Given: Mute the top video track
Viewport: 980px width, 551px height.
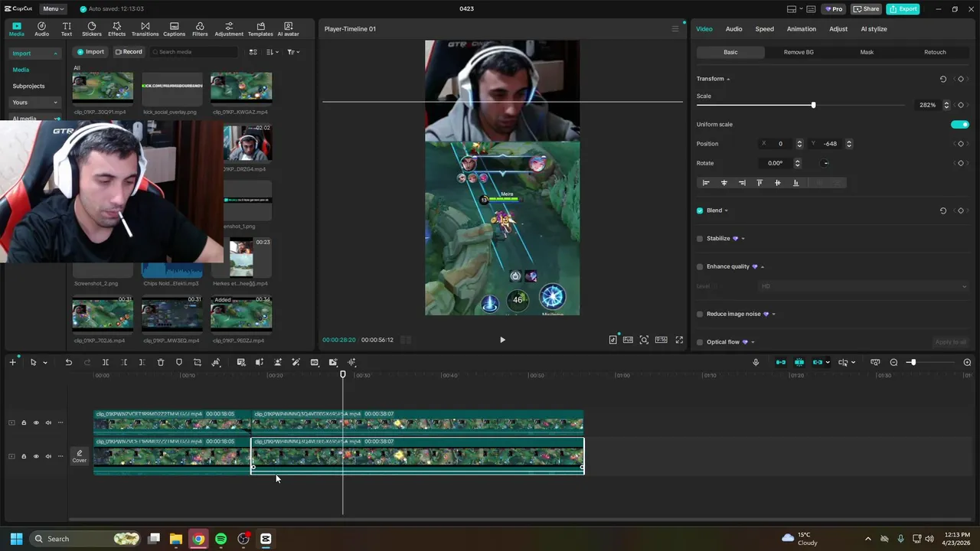Looking at the screenshot, I should click(x=48, y=422).
